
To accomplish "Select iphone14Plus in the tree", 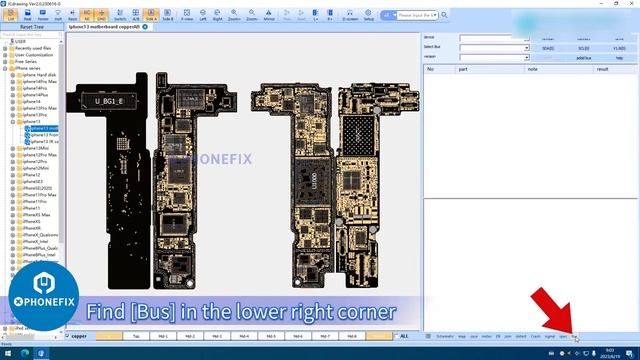I will [36, 95].
